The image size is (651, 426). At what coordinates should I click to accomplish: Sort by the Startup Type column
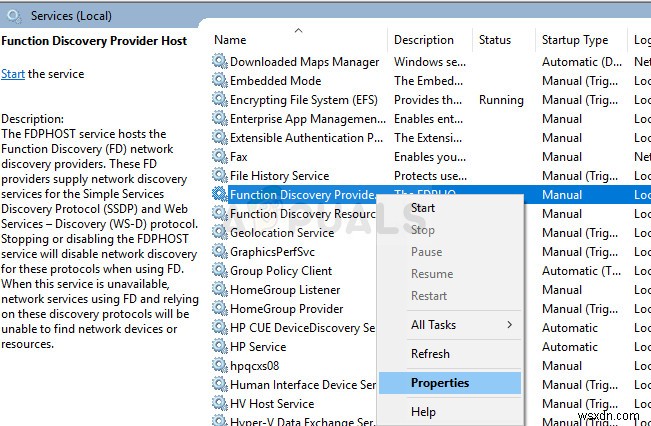[x=574, y=40]
